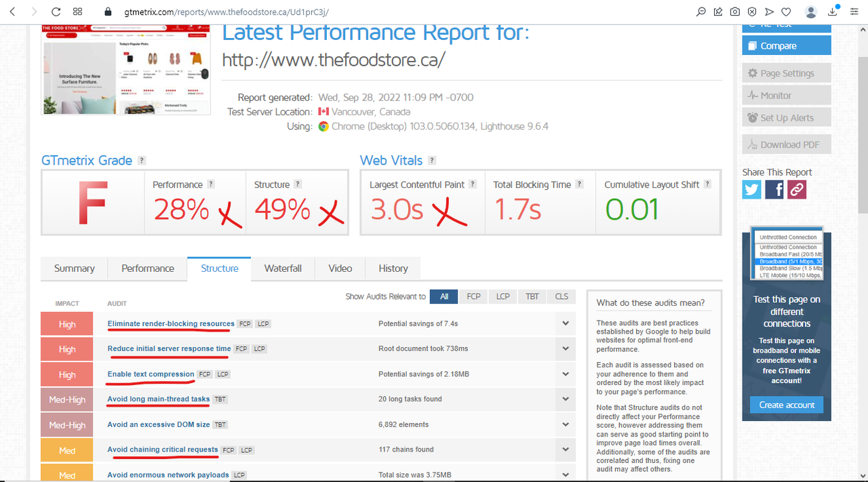868x482 pixels.
Task: Filter audits by LCP
Action: [502, 296]
